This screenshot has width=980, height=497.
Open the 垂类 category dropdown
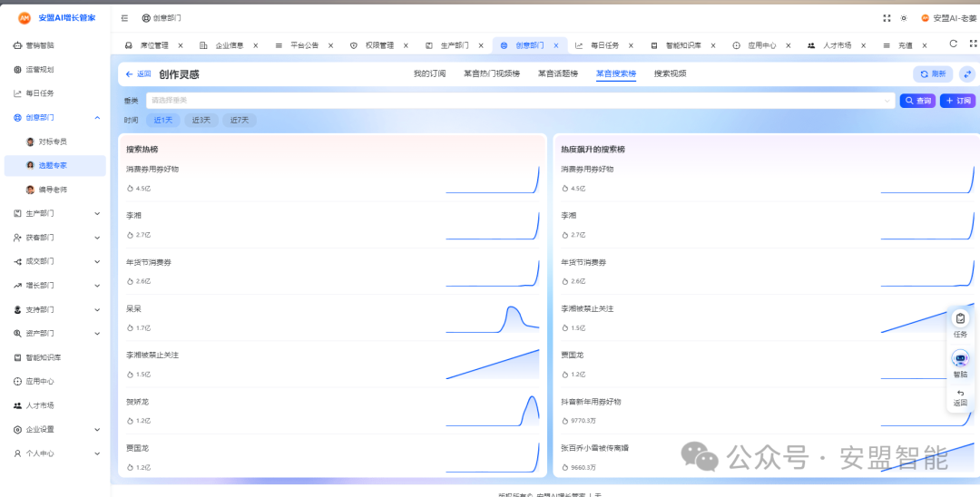[x=520, y=100]
